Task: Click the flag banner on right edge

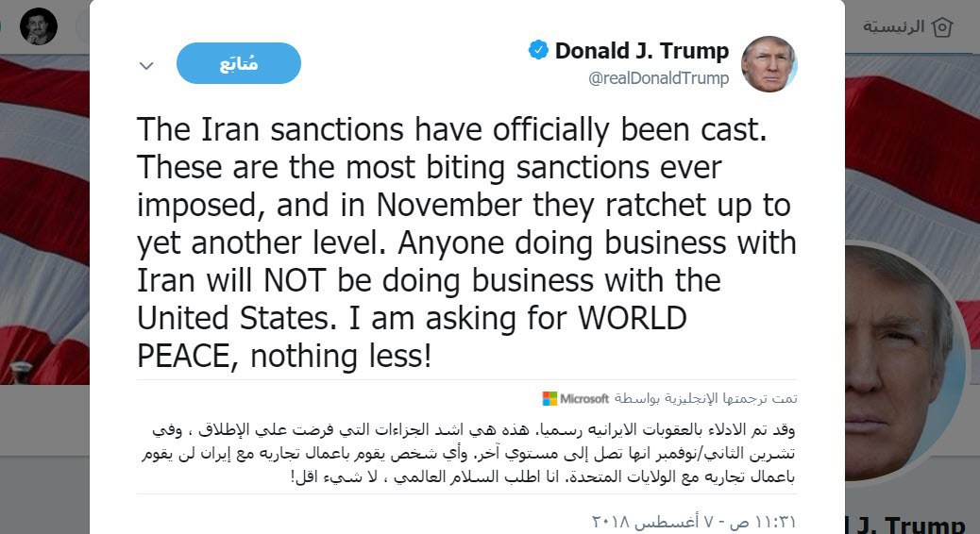Action: pyautogui.click(x=911, y=142)
